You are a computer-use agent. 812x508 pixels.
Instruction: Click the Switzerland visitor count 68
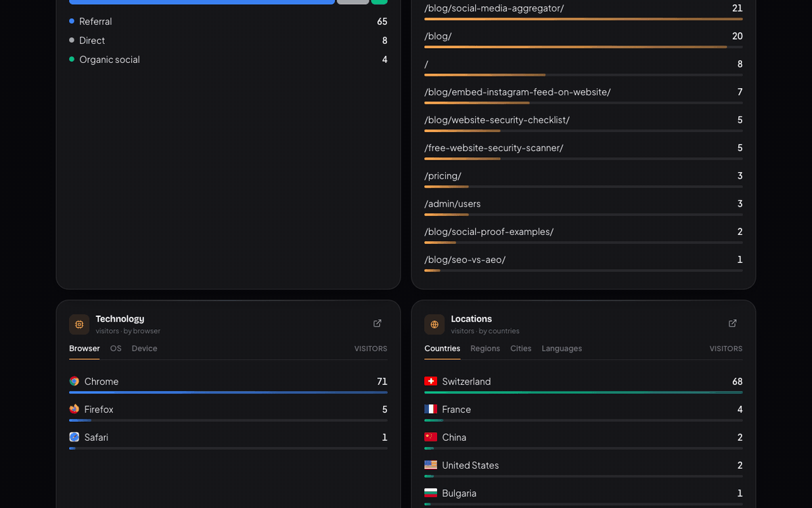pyautogui.click(x=738, y=381)
